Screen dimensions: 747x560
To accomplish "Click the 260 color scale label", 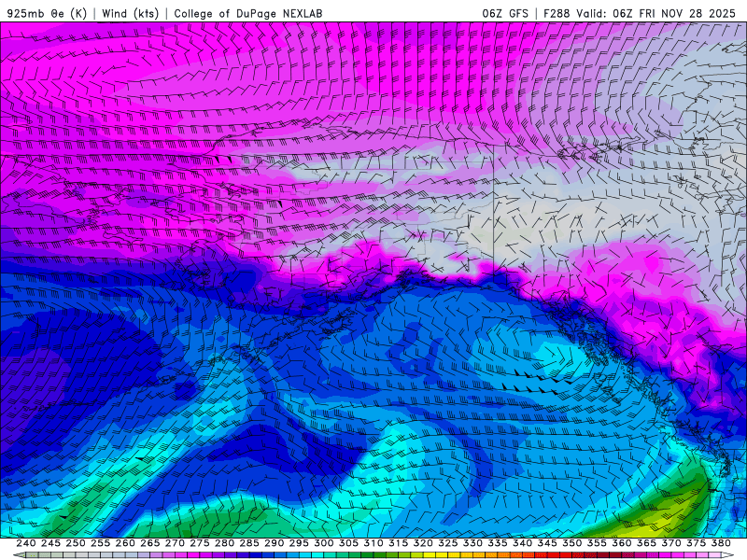I will (125, 543).
